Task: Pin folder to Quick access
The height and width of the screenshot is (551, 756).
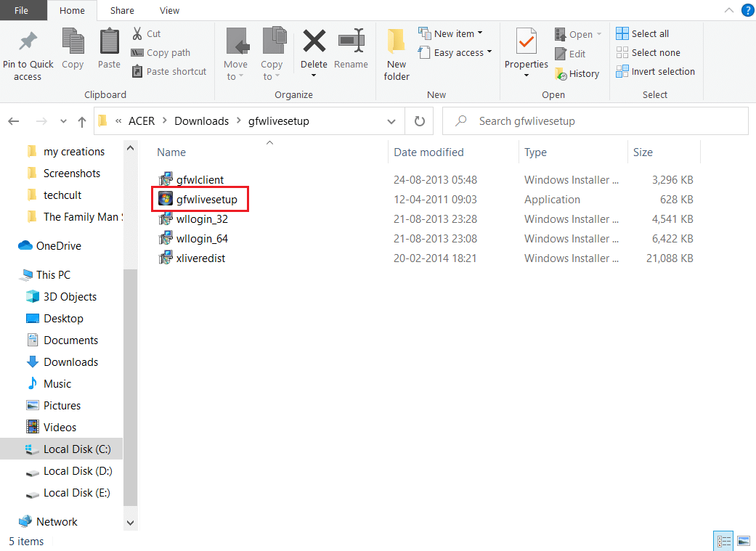Action: click(28, 55)
